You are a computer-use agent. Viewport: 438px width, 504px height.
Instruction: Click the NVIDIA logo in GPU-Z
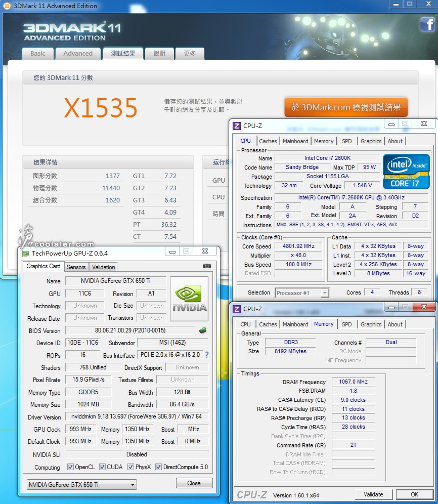[189, 299]
